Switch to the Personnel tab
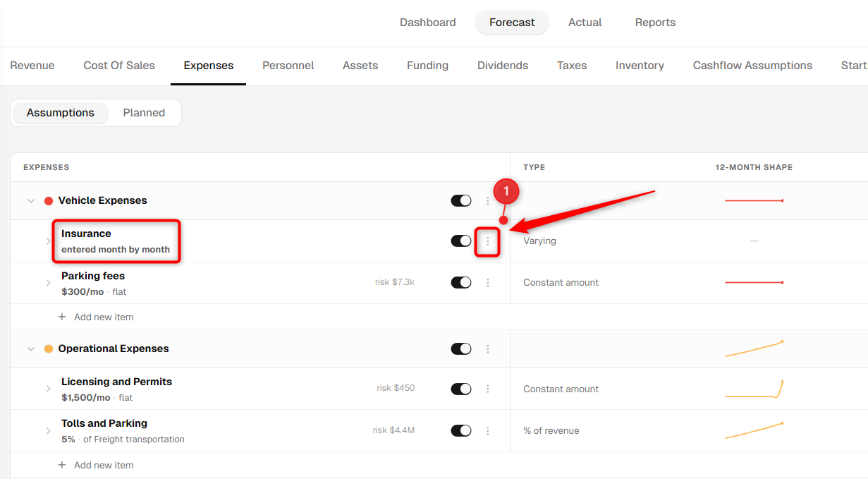This screenshot has width=868, height=479. click(x=288, y=66)
